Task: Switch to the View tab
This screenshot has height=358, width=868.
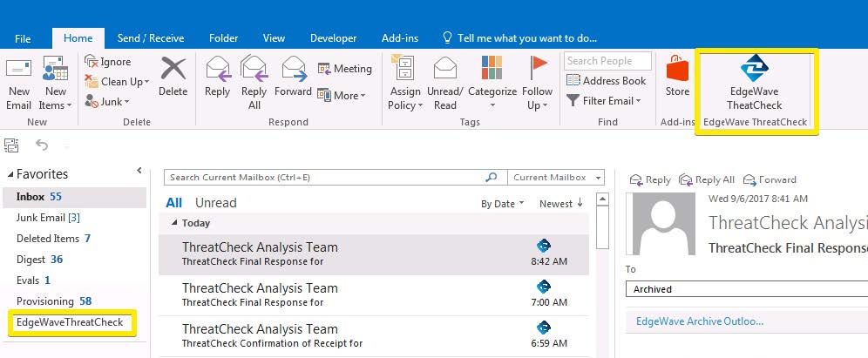Action: [274, 38]
